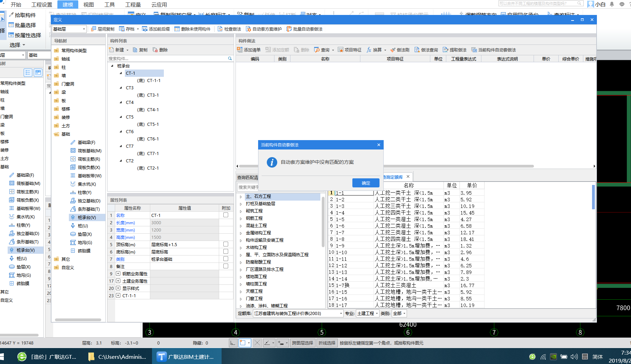Click 跨图层选择 status button
Screen dimensions: 631x364
302,343
